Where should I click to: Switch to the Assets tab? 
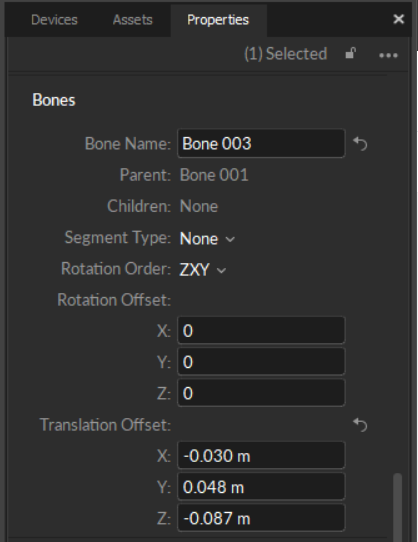[x=132, y=20]
